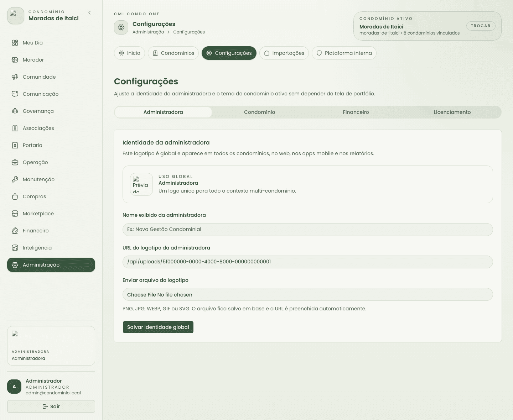Viewport: 513px width, 420px height.
Task: Collapse the sidebar with the chevron
Action: 89,13
